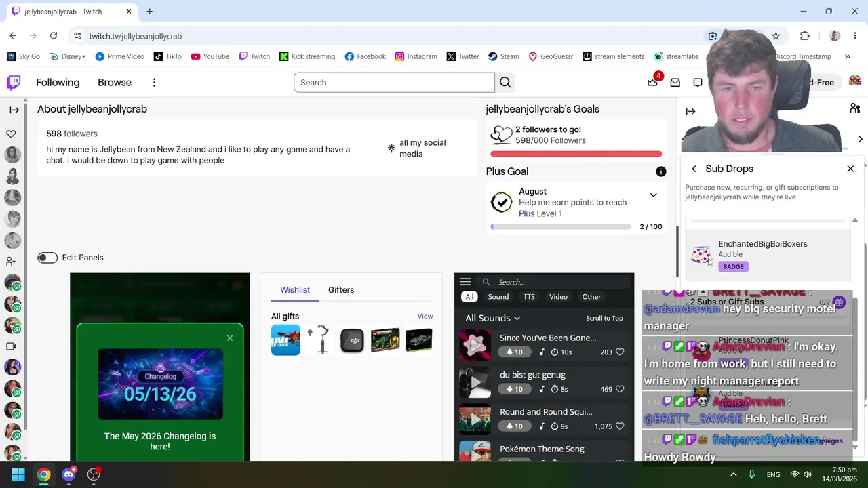Open the Following page

click(58, 83)
